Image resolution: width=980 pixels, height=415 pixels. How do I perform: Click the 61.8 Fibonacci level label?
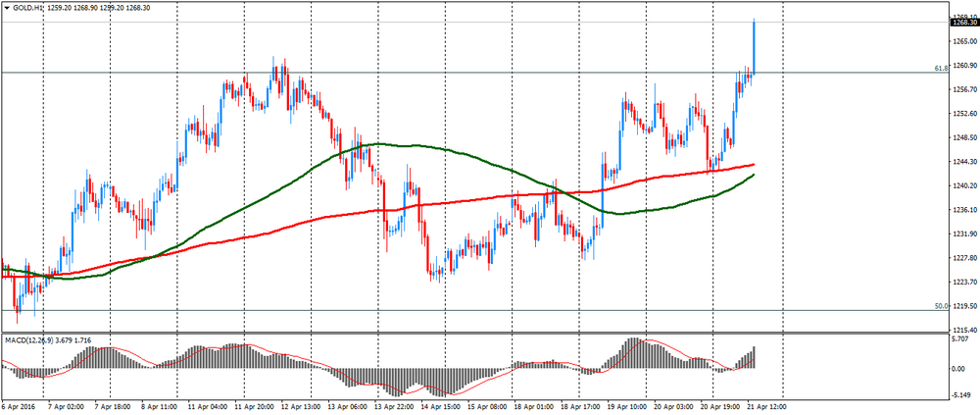tap(940, 69)
